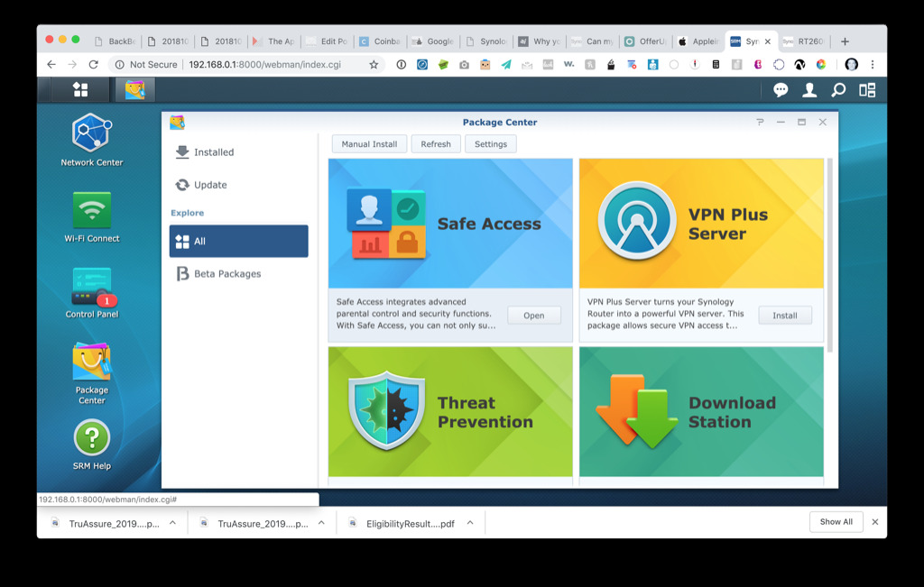Switch to the Google browser tab
Screen dimensions: 924x587
[x=433, y=41]
